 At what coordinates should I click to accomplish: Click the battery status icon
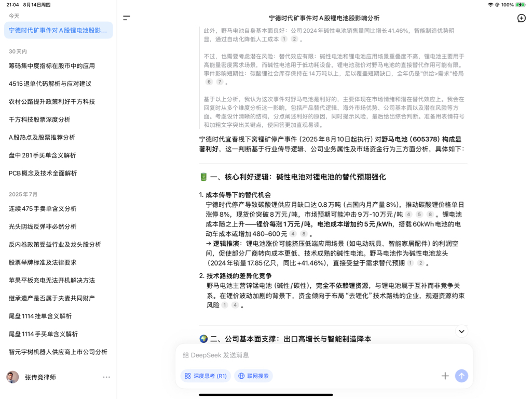click(520, 5)
